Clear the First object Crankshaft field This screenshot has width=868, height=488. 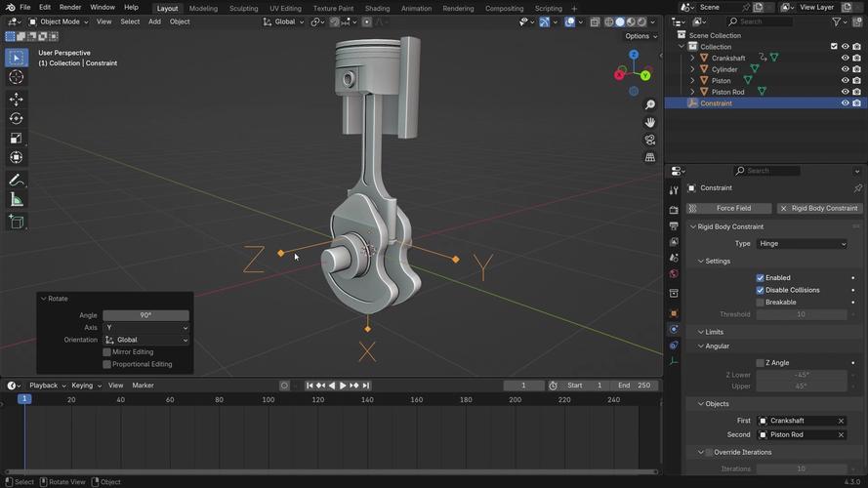(841, 421)
